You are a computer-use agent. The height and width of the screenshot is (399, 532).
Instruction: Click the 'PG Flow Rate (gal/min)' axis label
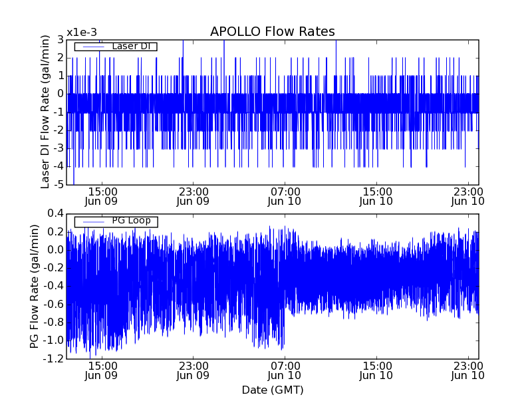click(x=34, y=287)
